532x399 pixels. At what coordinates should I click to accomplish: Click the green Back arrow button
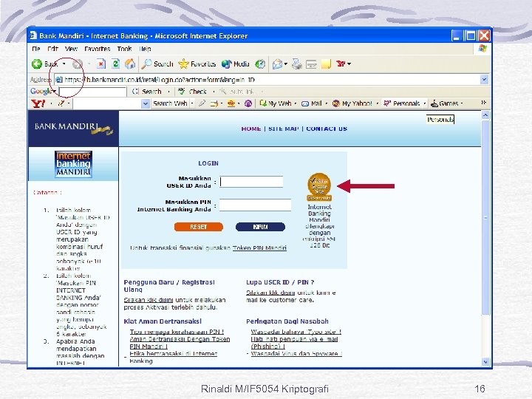pyautogui.click(x=37, y=64)
